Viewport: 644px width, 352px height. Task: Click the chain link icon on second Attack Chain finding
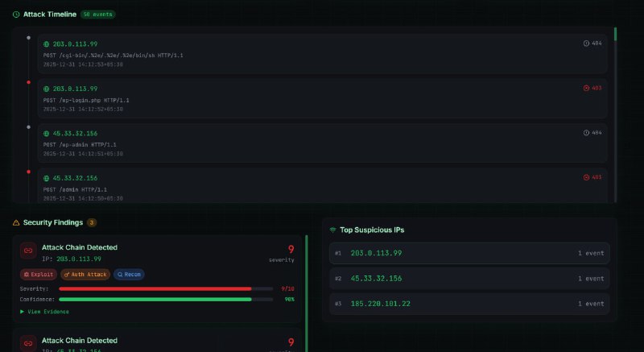(28, 343)
